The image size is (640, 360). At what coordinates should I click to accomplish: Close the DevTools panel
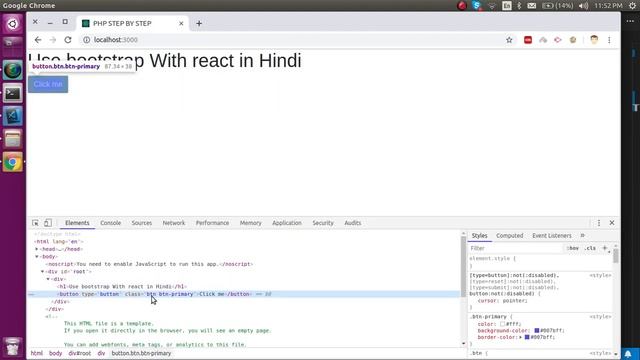(x=612, y=223)
